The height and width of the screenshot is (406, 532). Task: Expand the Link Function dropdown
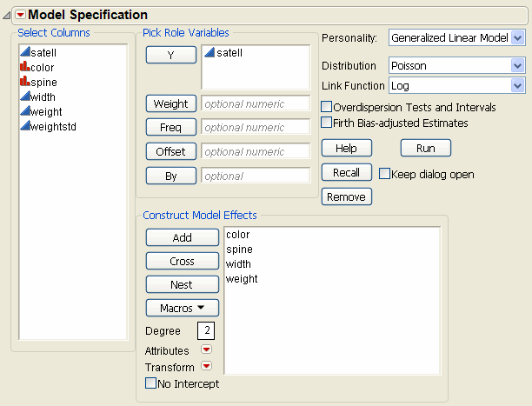(x=518, y=85)
